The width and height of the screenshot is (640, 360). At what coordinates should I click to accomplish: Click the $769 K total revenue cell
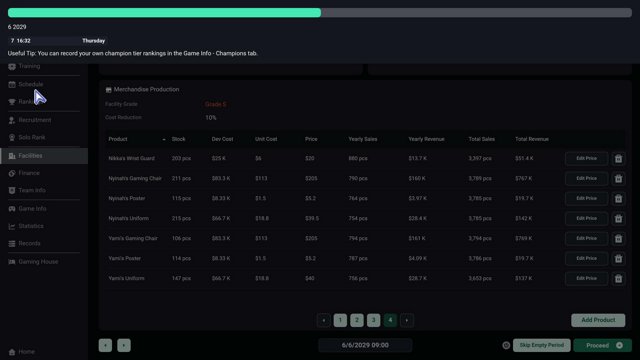524,238
